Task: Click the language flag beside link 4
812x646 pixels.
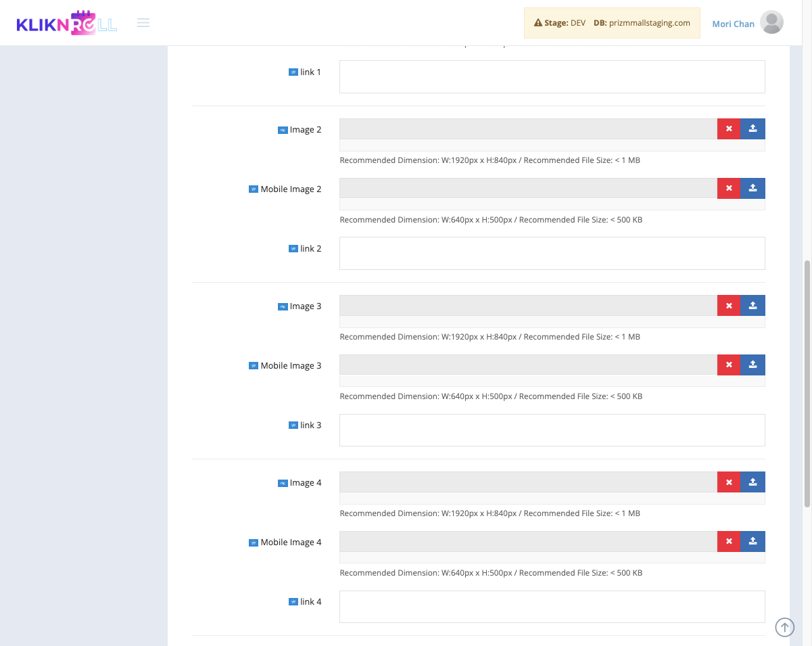Action: (293, 601)
